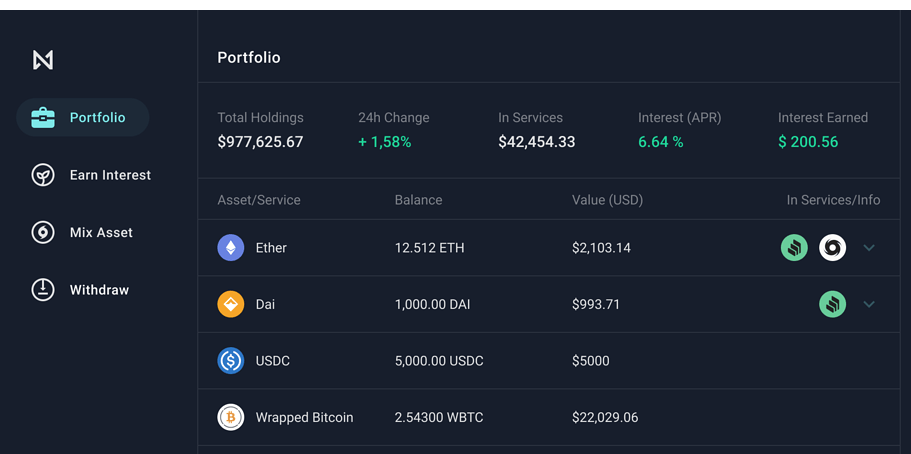Select the Wrapped Bitcoin row balance
The width and height of the screenshot is (911, 454).
click(439, 417)
